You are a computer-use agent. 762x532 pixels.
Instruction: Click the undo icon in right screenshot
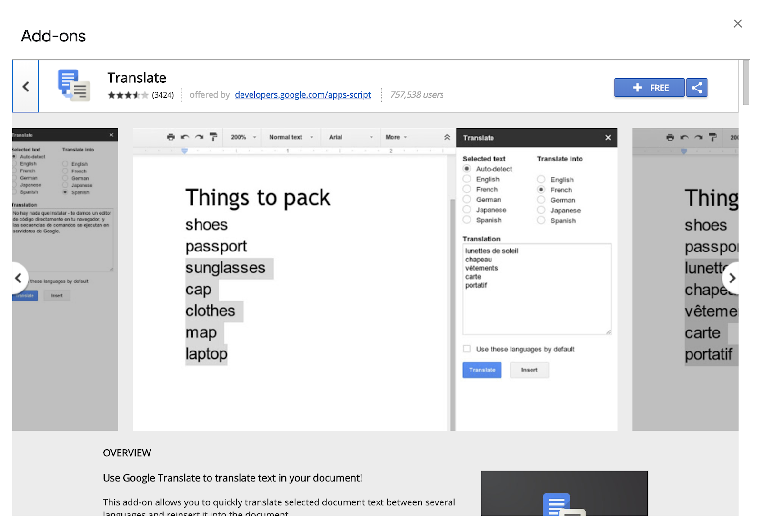point(684,138)
